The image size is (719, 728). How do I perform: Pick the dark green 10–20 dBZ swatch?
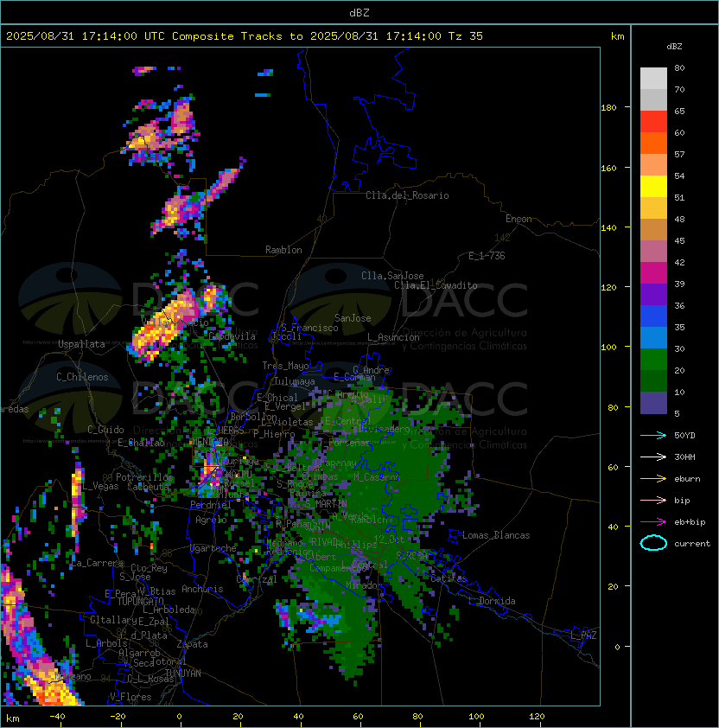point(653,380)
